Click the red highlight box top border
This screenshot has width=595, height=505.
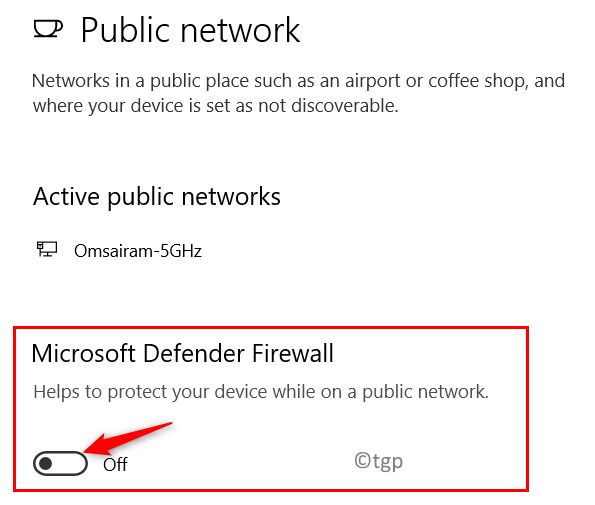pyautogui.click(x=271, y=327)
